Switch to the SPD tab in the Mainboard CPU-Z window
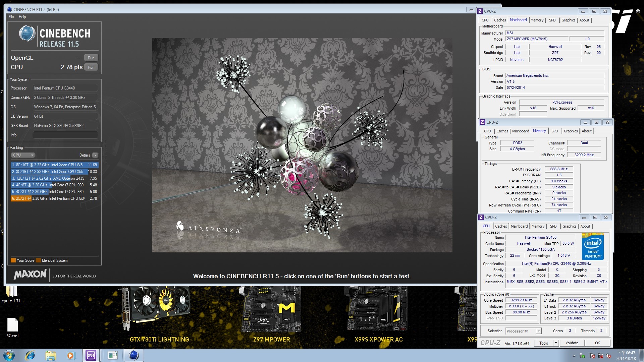The height and width of the screenshot is (362, 644). [x=552, y=20]
